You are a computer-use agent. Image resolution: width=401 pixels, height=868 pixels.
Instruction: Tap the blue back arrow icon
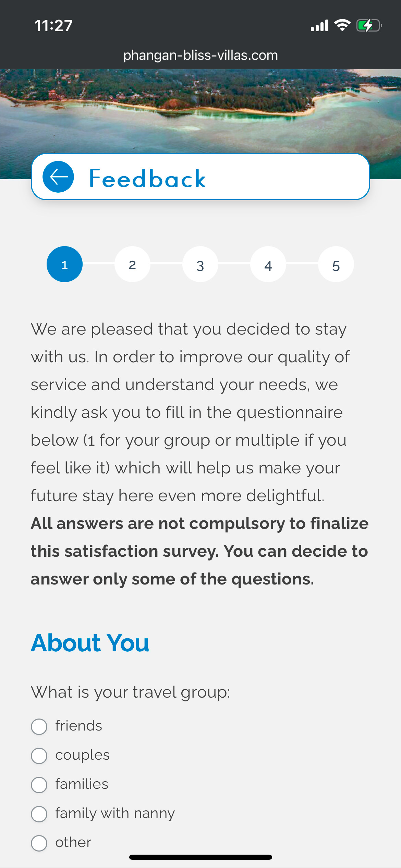(x=58, y=177)
